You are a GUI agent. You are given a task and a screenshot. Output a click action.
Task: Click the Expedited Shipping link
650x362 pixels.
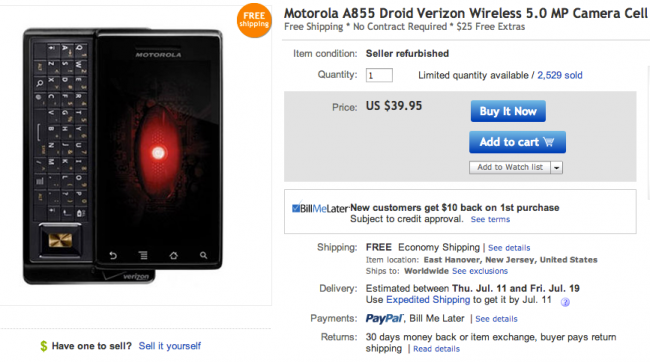click(x=428, y=300)
